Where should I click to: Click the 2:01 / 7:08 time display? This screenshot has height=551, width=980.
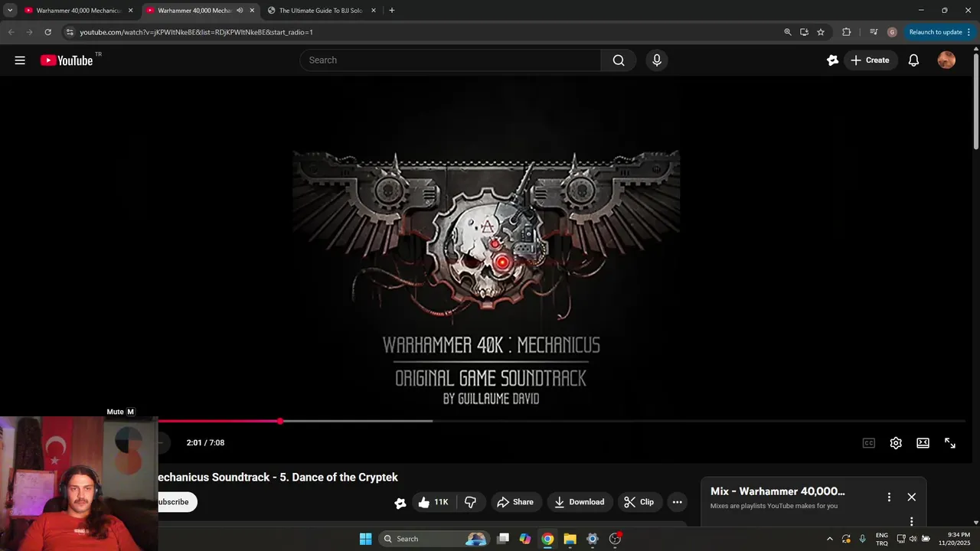tap(205, 443)
